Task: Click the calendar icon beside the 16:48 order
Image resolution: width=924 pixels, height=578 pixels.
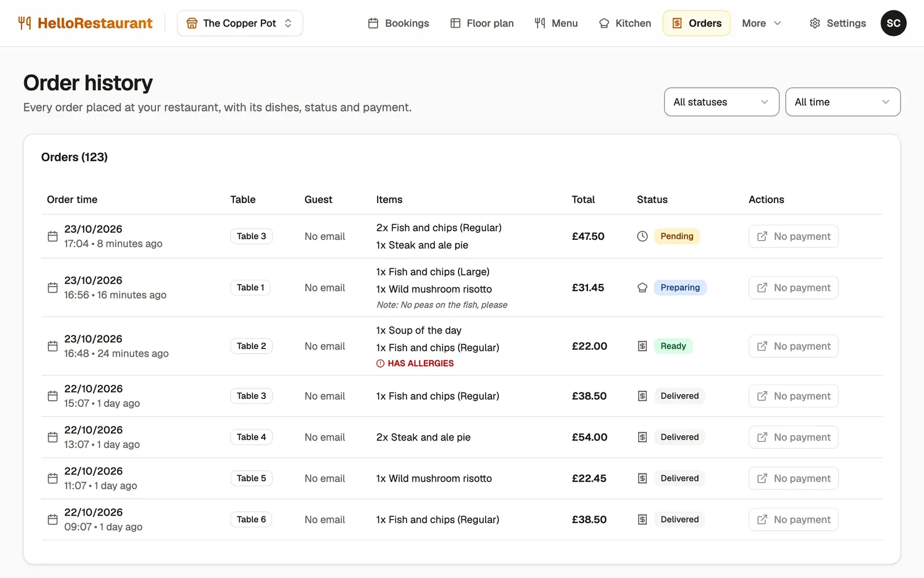Action: click(53, 346)
